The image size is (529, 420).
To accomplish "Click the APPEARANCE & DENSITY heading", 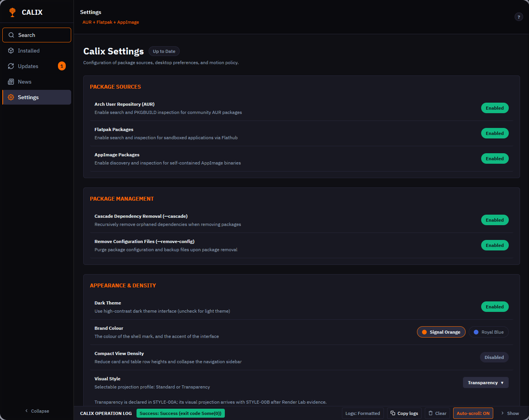I will pos(123,285).
